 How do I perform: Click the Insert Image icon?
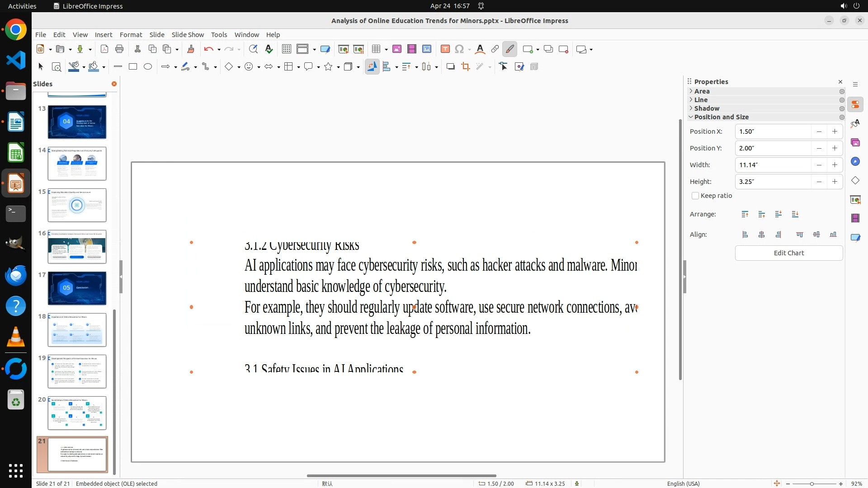pos(397,49)
